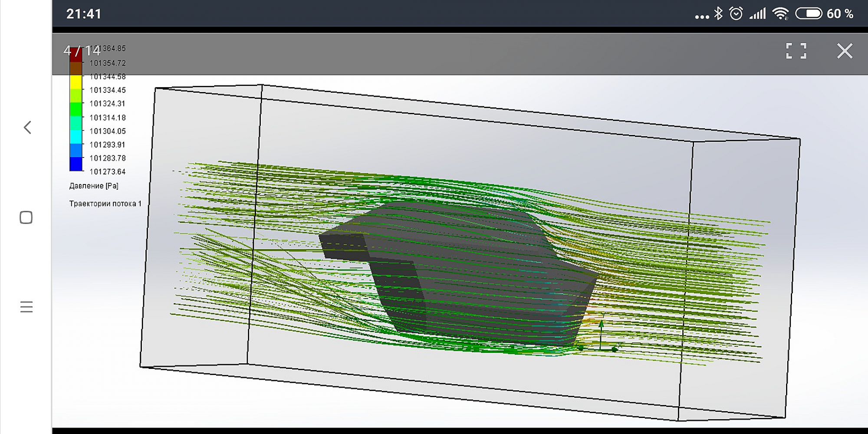Tap the Wi-Fi status icon

click(780, 14)
